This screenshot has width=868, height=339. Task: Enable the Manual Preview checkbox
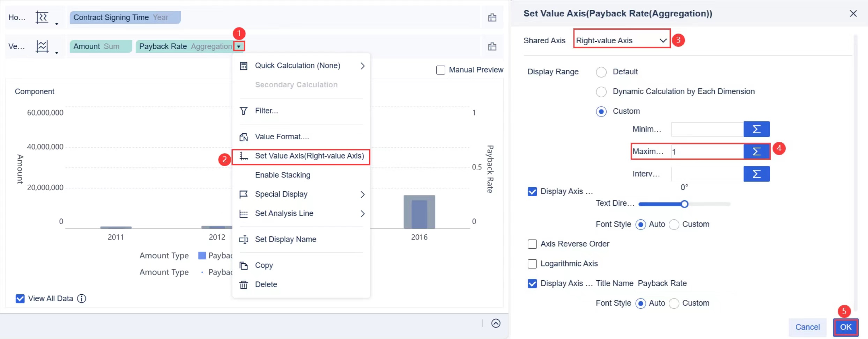441,70
